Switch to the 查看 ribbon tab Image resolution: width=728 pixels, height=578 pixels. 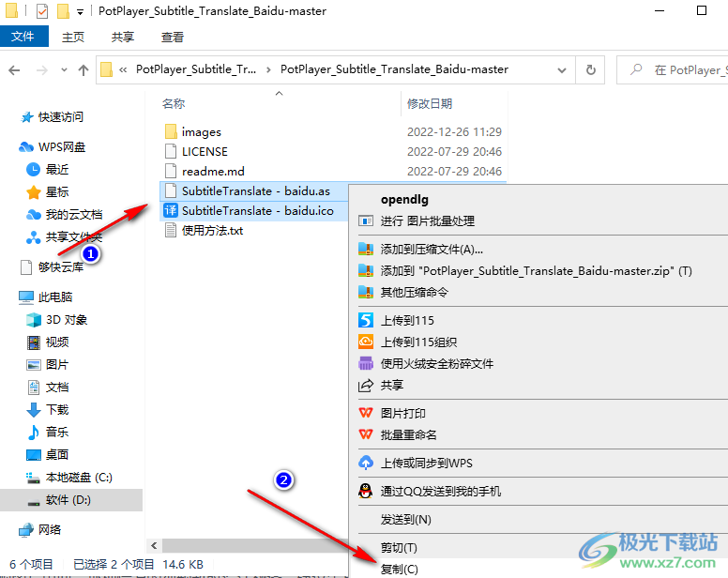[173, 37]
